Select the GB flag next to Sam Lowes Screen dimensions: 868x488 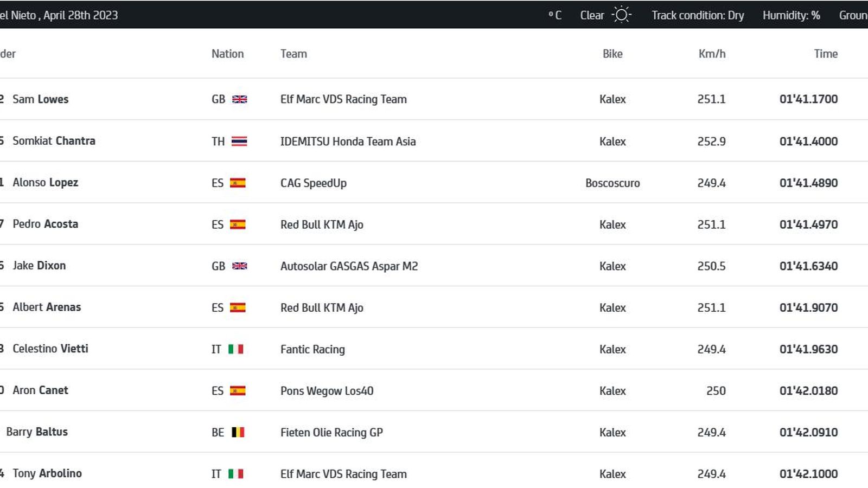pos(240,99)
